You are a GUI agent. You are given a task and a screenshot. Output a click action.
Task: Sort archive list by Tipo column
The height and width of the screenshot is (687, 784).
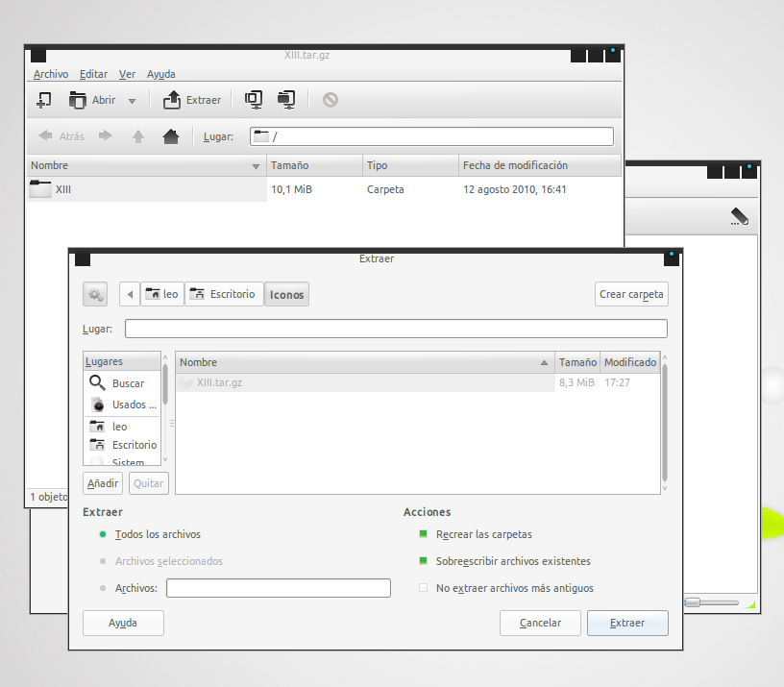coord(410,165)
